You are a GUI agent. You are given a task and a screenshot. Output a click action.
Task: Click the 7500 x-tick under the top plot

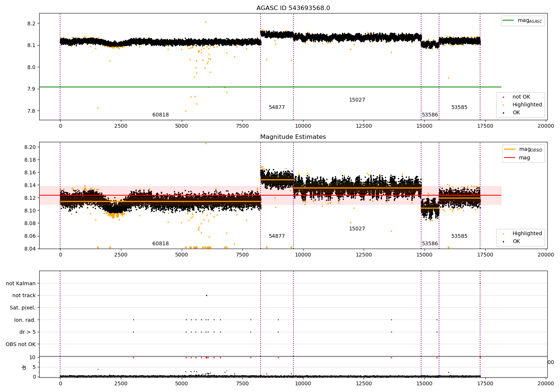242,126
